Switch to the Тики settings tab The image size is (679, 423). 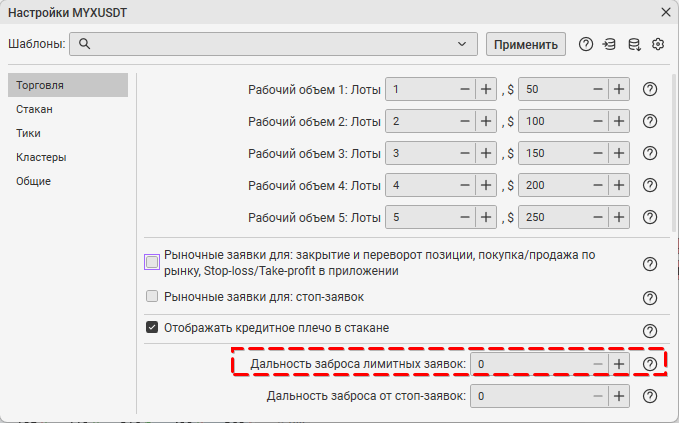[x=68, y=133]
